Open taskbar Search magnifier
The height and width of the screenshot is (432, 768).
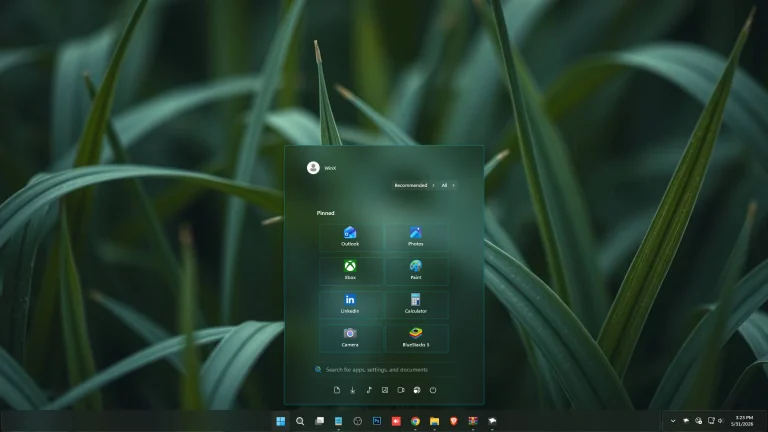pos(300,421)
